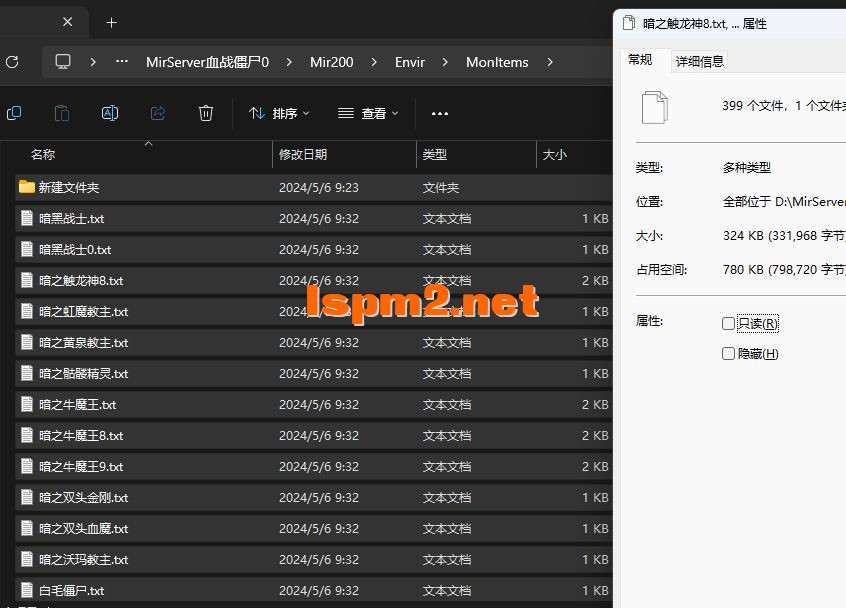The height and width of the screenshot is (608, 846).
Task: Click document icon of 暗之骷髅精灵.txt
Action: point(26,373)
